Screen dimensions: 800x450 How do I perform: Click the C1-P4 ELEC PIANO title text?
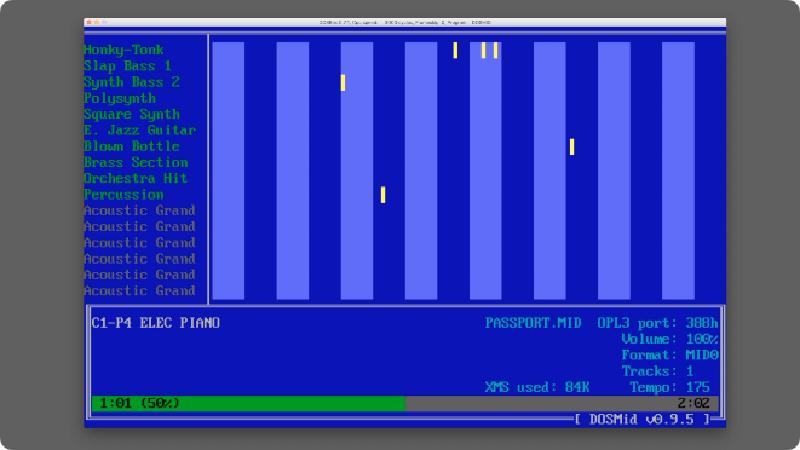coord(155,323)
